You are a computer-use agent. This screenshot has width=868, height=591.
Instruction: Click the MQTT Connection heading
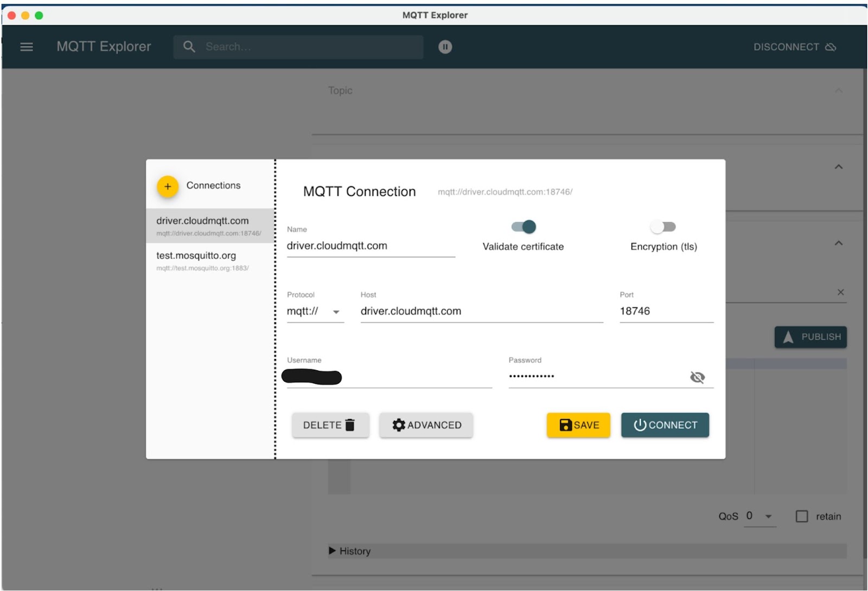coord(359,192)
